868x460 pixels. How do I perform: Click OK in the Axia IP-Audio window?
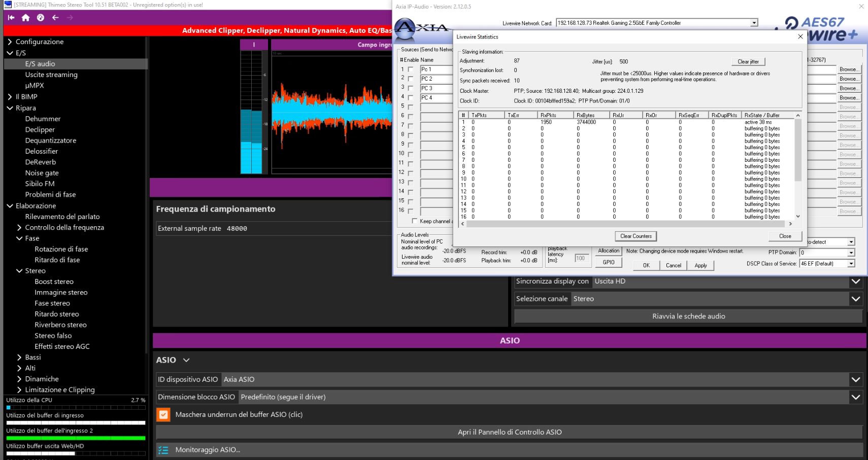point(646,265)
